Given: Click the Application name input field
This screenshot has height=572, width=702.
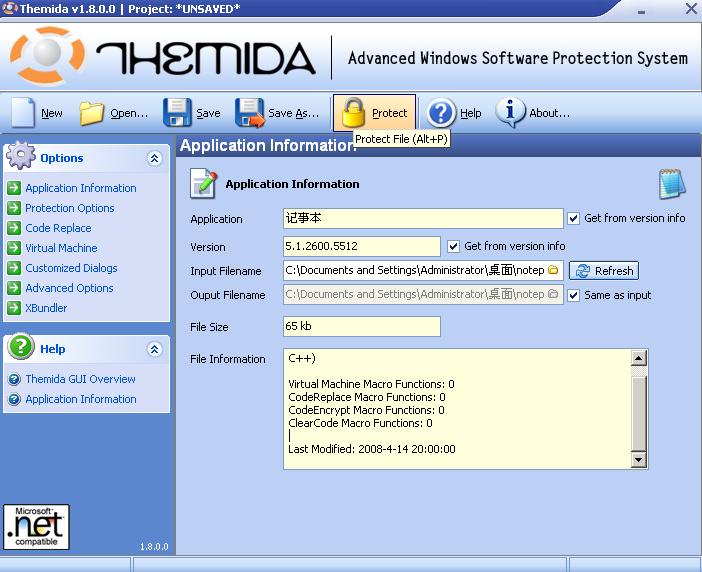Looking at the screenshot, I should 423,218.
